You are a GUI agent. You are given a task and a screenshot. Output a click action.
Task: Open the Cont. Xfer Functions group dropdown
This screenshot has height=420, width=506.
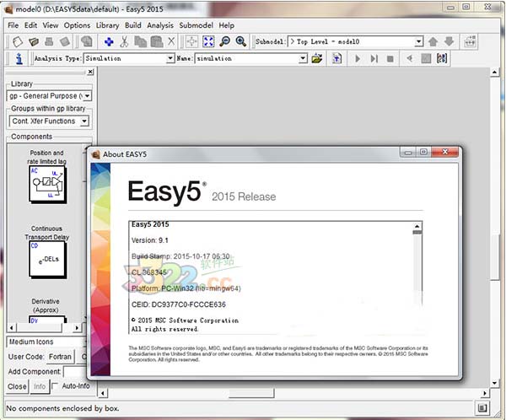pos(84,121)
